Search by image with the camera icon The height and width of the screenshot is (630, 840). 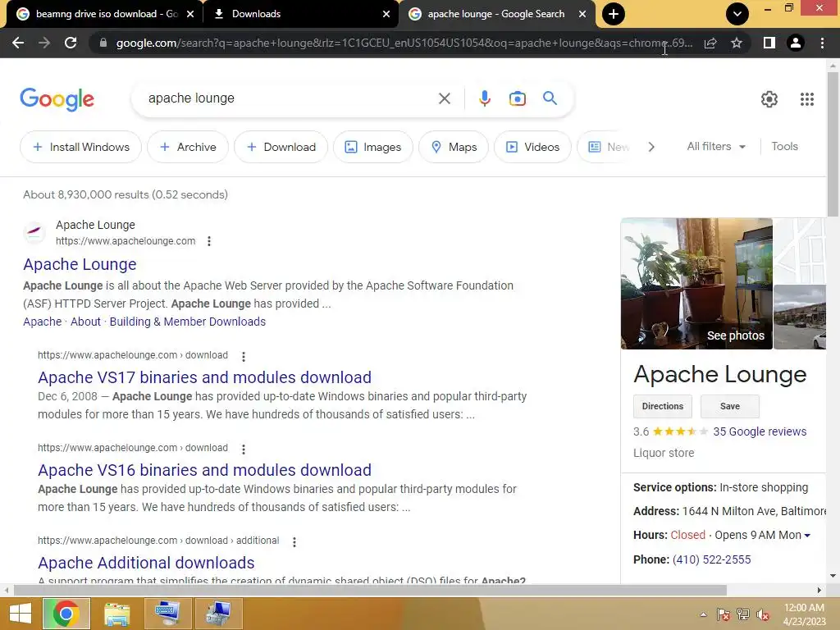518,98
